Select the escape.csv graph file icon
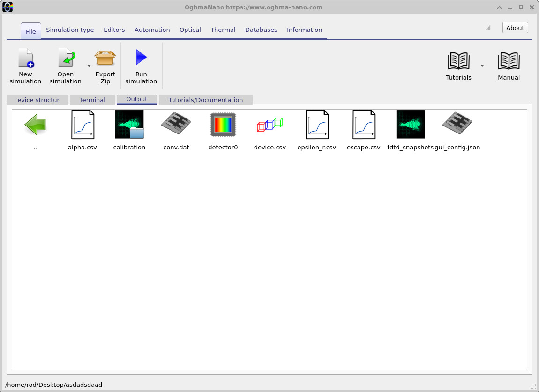This screenshot has height=392, width=539. 364,125
